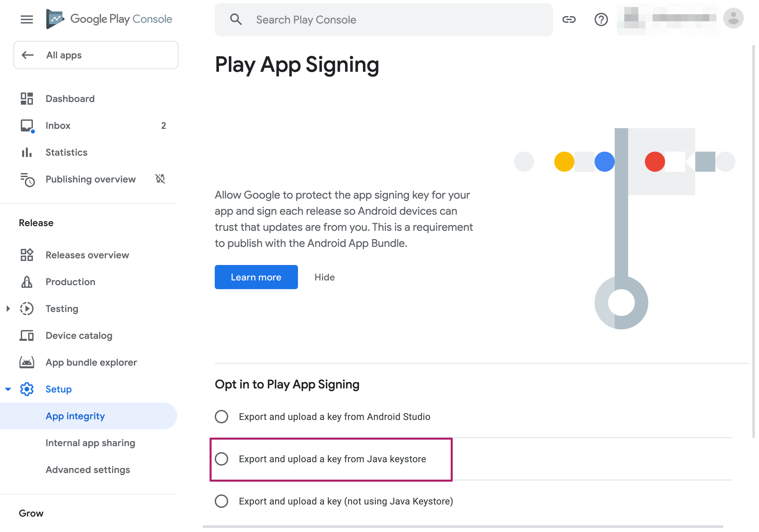Go to Advanced settings
759x532 pixels.
point(88,470)
